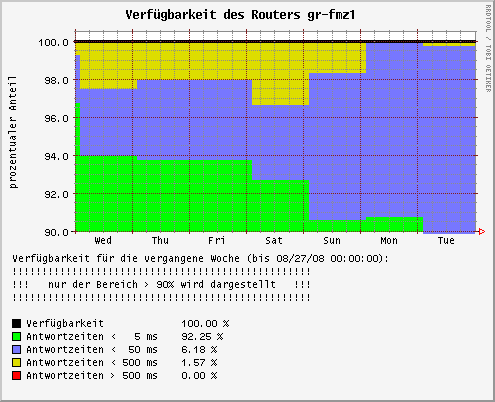495x402 pixels.
Task: Click the value '92.25 %' in legend
Action: point(202,336)
